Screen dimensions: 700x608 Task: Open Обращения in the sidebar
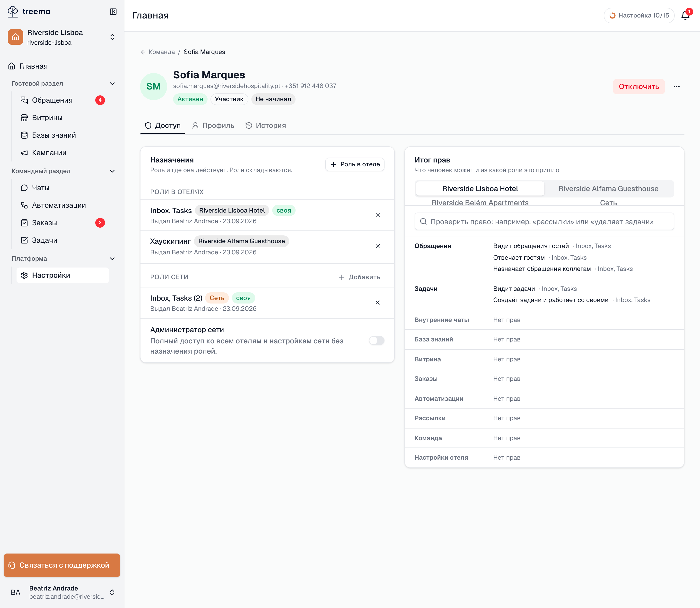pos(63,100)
